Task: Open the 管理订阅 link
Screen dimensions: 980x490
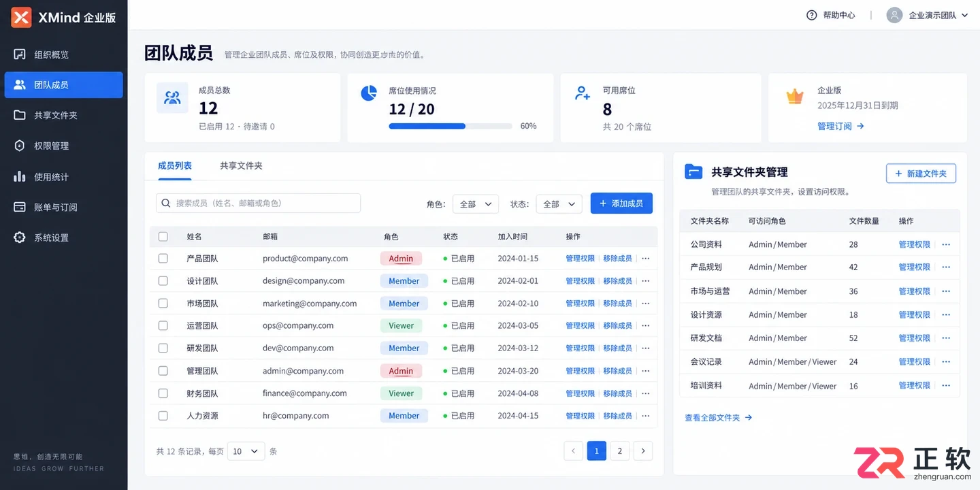Action: (841, 126)
